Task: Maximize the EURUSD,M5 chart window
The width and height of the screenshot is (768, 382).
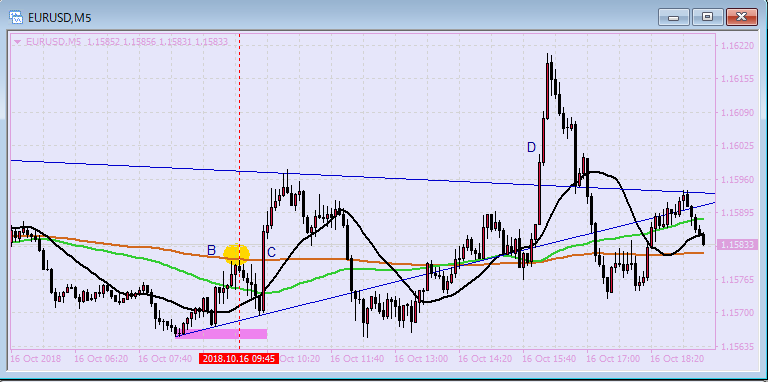Action: point(707,17)
